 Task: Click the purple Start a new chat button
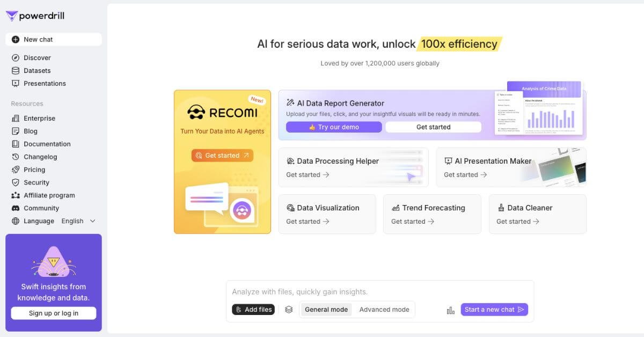point(494,310)
